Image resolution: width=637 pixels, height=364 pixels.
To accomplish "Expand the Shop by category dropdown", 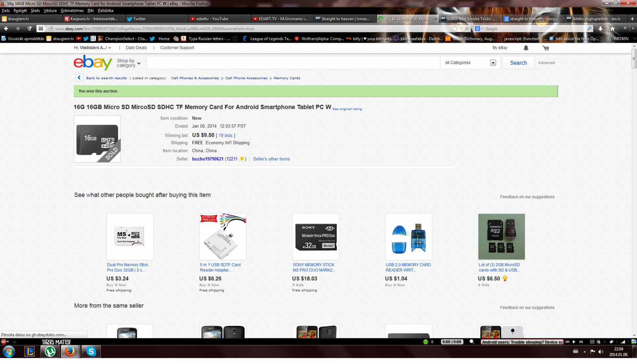I will [129, 63].
